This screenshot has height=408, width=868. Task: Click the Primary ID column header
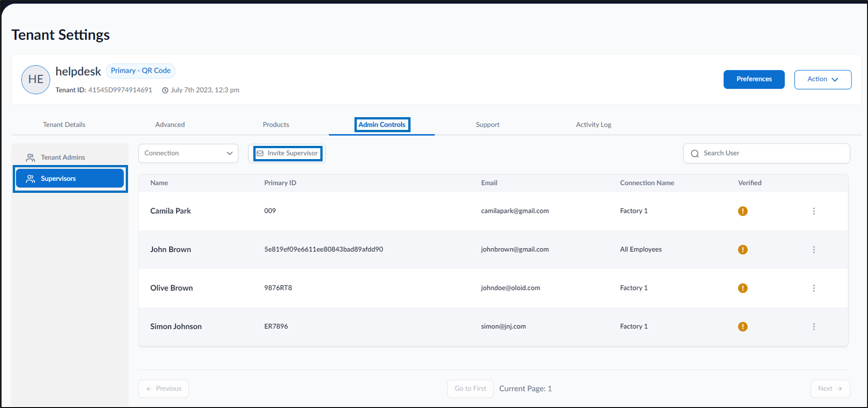click(280, 183)
